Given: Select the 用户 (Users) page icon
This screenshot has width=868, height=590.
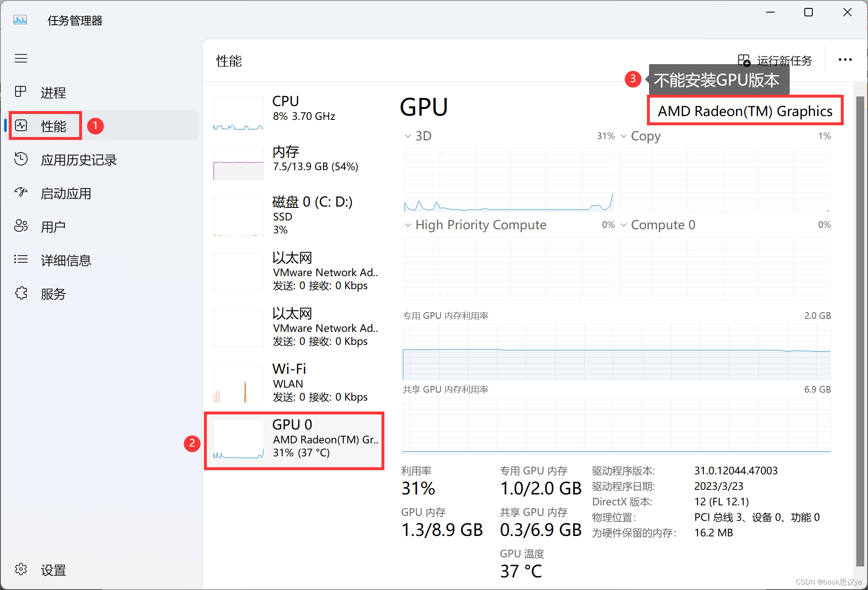Looking at the screenshot, I should pos(21,226).
